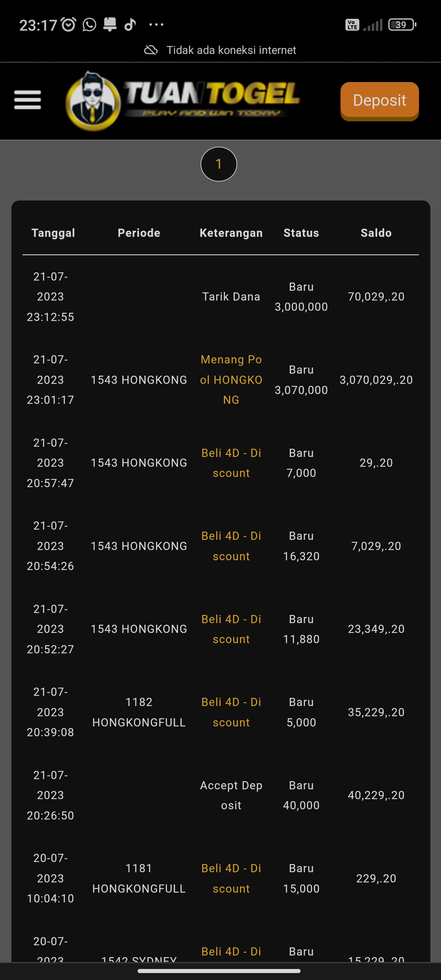Tap the no-connection cloud icon

[151, 50]
